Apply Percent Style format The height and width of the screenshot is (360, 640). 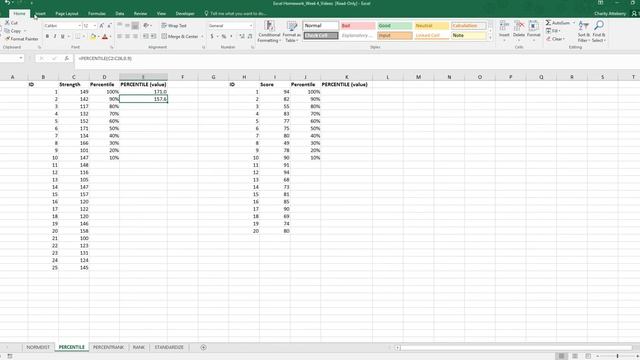[x=224, y=37]
